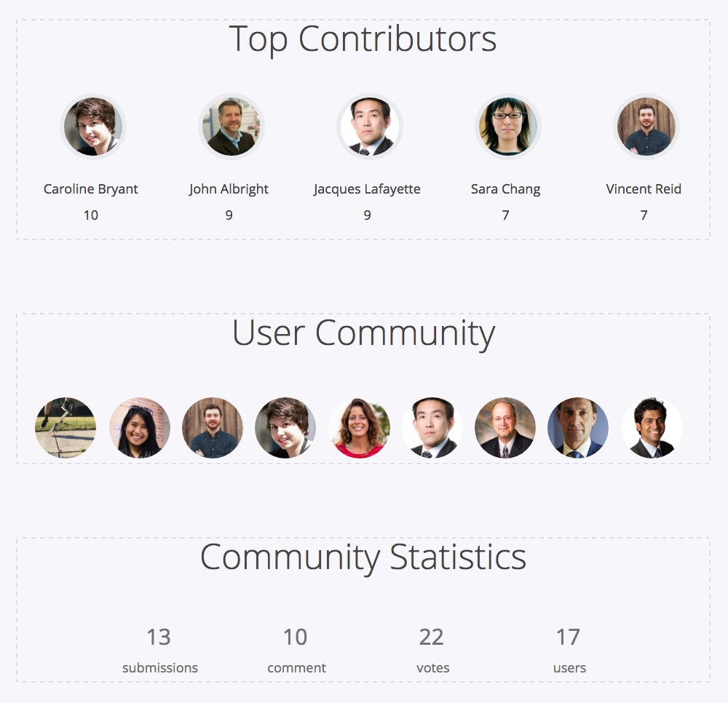Viewport: 728px width, 703px height.
Task: Click community avatar with sunglasses on head
Action: pyautogui.click(x=139, y=427)
